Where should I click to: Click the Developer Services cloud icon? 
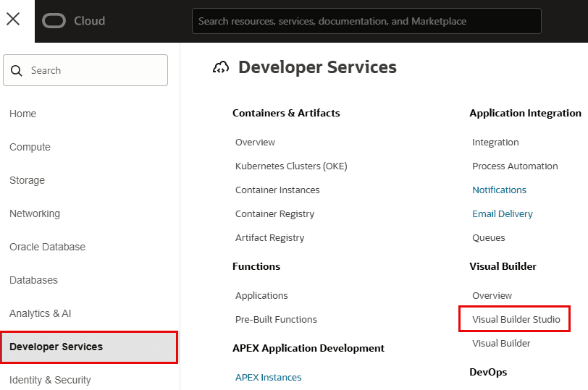coord(221,67)
